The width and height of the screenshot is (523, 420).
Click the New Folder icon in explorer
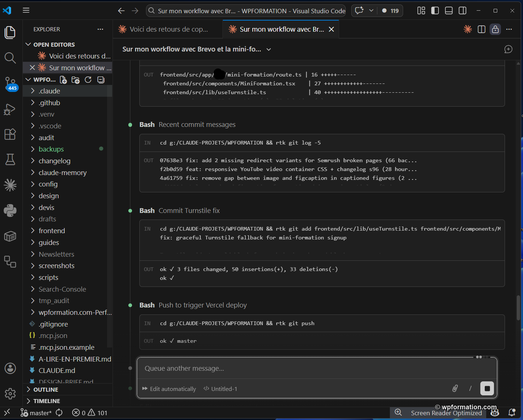pos(75,79)
